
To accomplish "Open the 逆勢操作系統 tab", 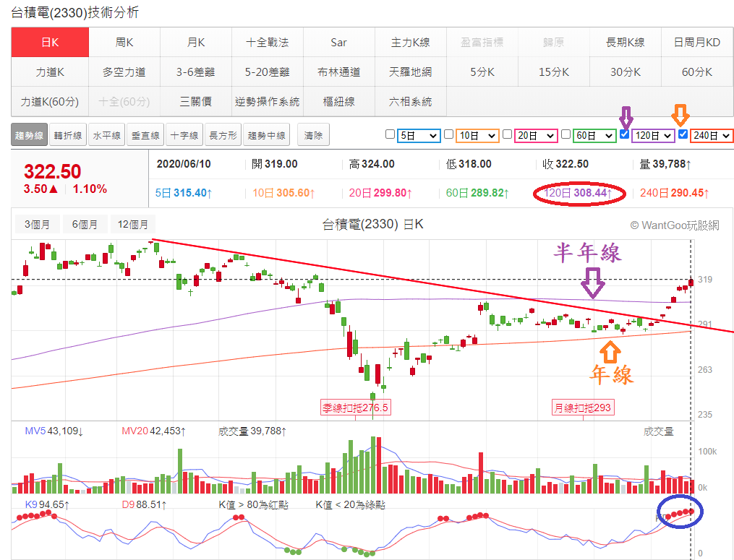I will coord(268,101).
